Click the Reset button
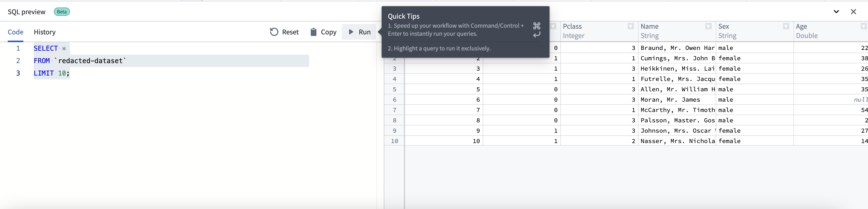Viewport: 868px width, 209px height. [x=284, y=32]
